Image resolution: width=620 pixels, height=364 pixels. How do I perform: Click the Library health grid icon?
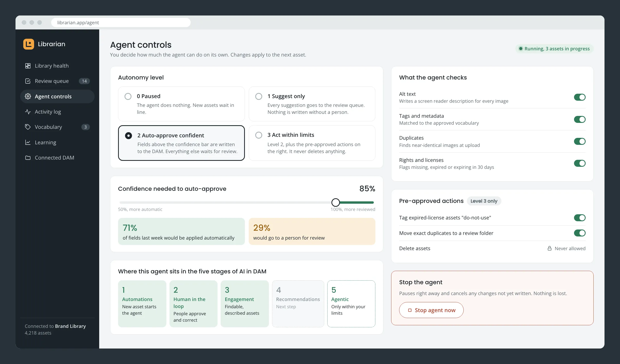pos(28,66)
